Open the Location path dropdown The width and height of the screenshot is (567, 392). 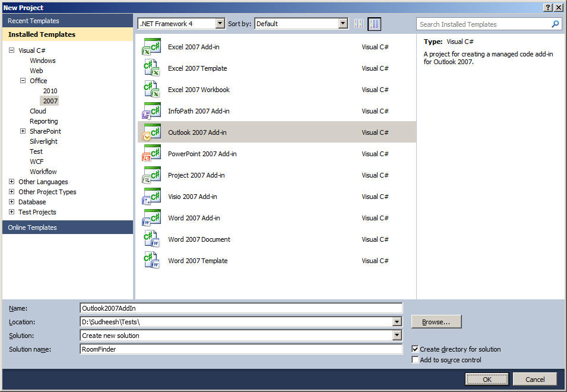tap(397, 322)
